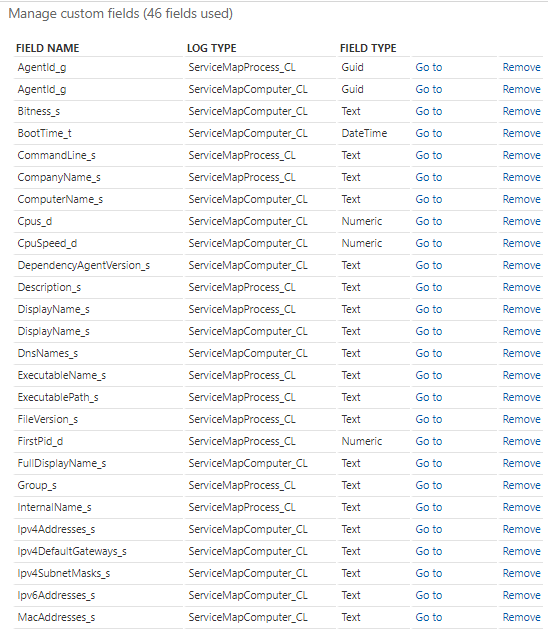Remove DependencyAgentVersion_s field
This screenshot has width=548, height=631.
click(521, 265)
